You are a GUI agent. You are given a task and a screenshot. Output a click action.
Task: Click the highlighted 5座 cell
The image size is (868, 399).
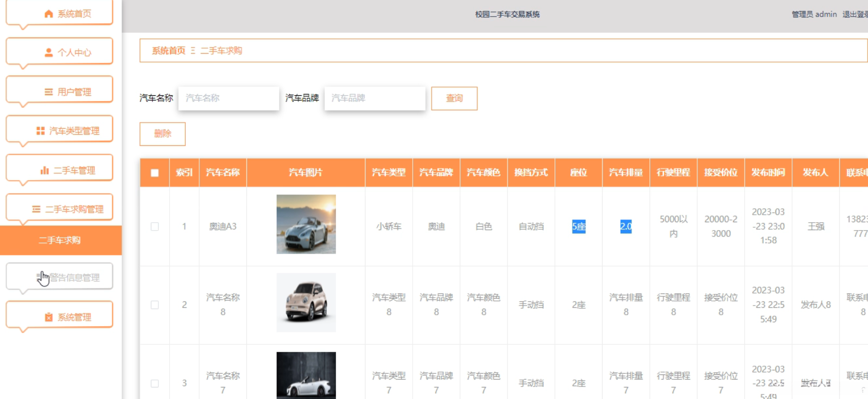click(x=579, y=226)
